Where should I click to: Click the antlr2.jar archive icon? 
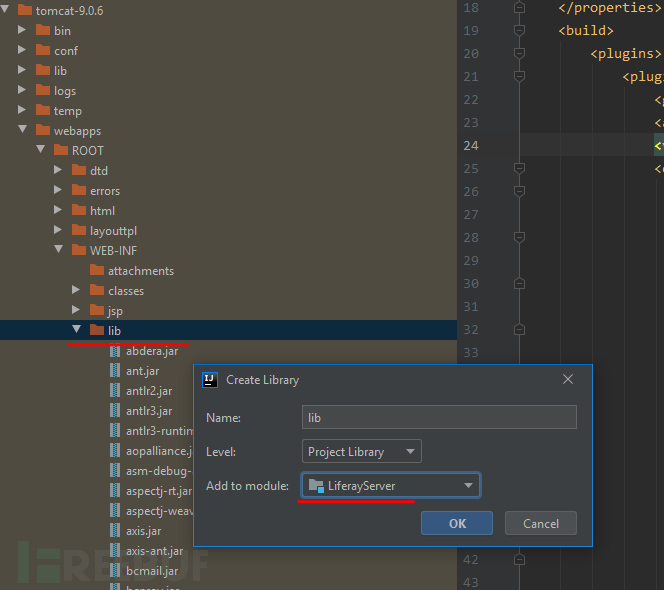point(115,391)
